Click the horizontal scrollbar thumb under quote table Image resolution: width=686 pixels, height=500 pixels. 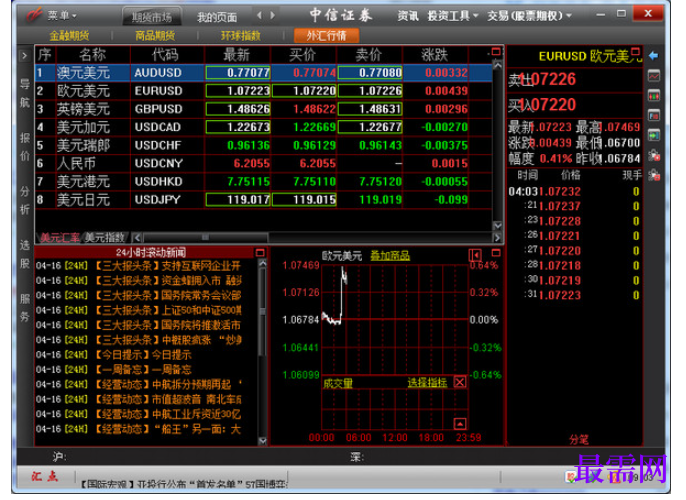pos(205,238)
